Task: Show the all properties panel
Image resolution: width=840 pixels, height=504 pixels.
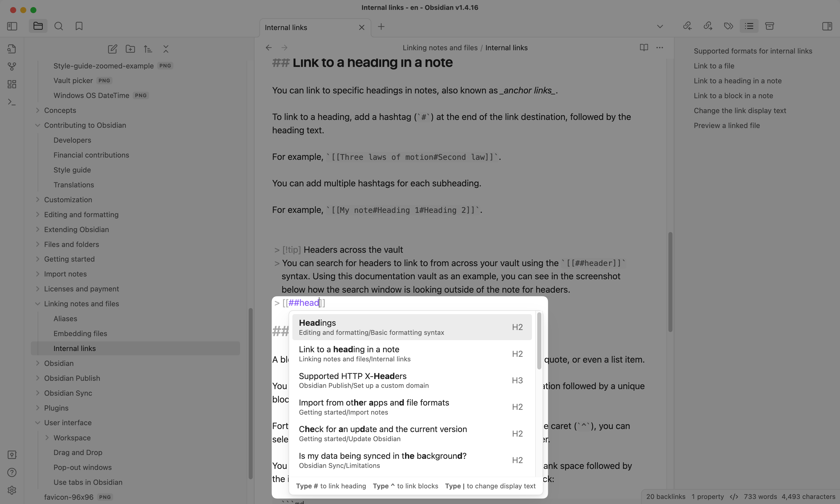Action: pyautogui.click(x=770, y=26)
